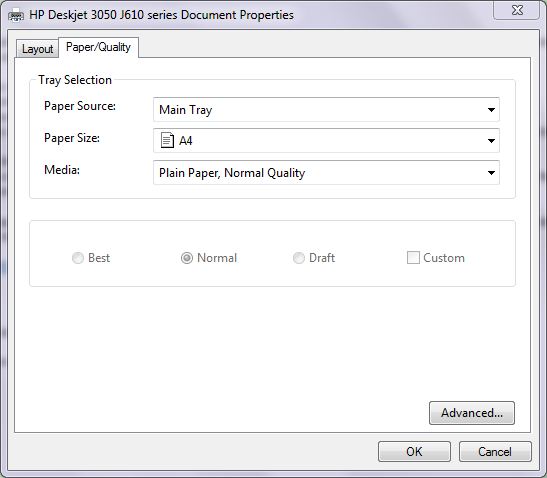
Task: Confirm with the OK button
Action: click(x=414, y=451)
